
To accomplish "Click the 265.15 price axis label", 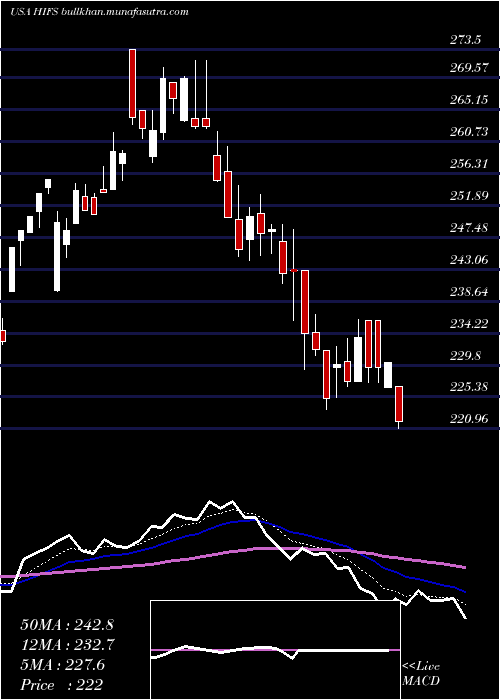I will click(469, 100).
